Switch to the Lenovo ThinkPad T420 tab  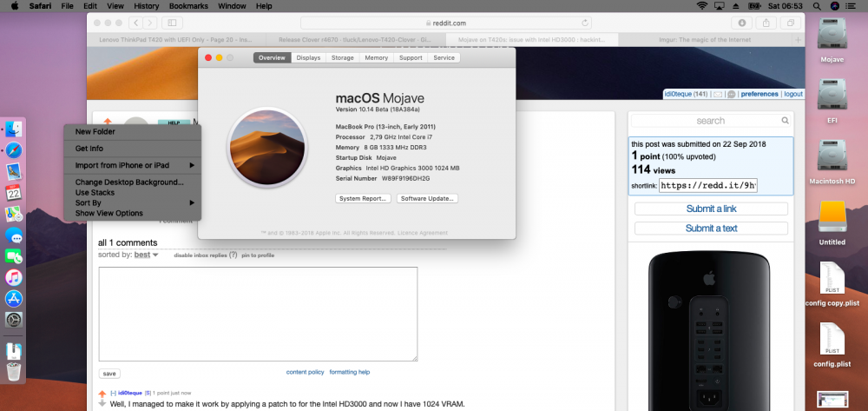(x=176, y=40)
